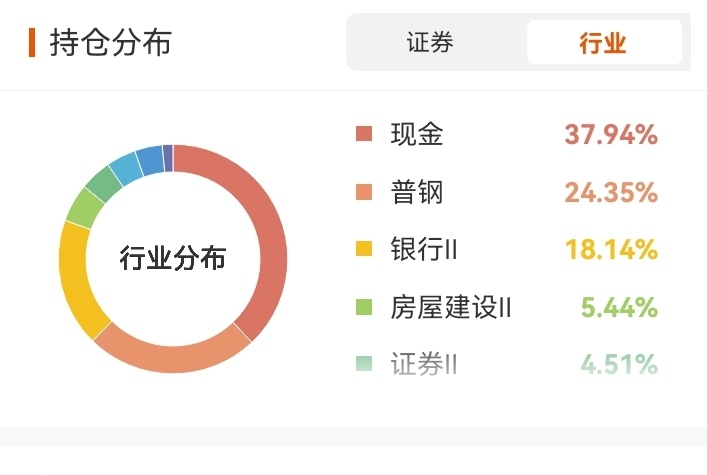This screenshot has width=707, height=475.
Task: Click the orange 普钢 legend swatch
Action: (364, 192)
